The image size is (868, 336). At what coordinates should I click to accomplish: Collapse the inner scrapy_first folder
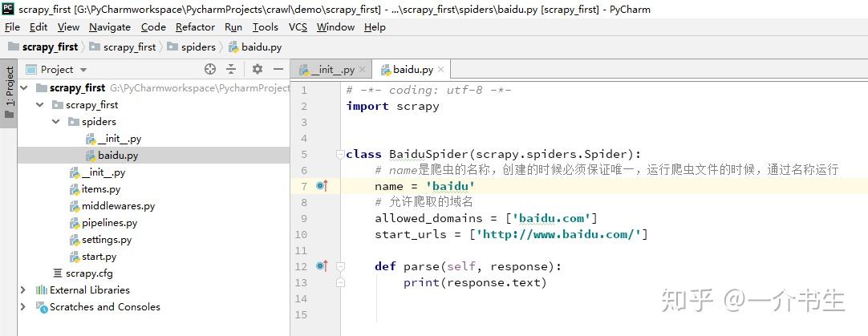point(40,104)
